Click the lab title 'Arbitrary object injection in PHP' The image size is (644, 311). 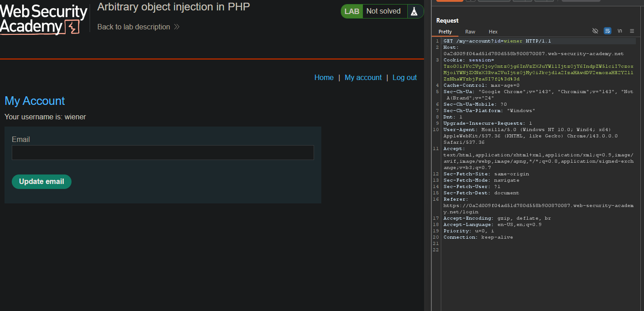[173, 7]
